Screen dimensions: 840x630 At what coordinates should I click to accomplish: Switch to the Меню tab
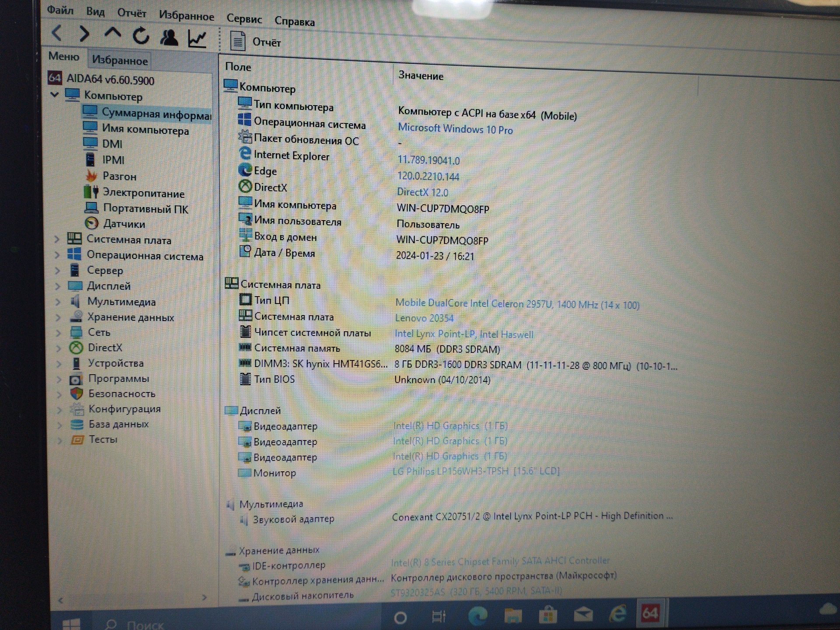(x=64, y=56)
